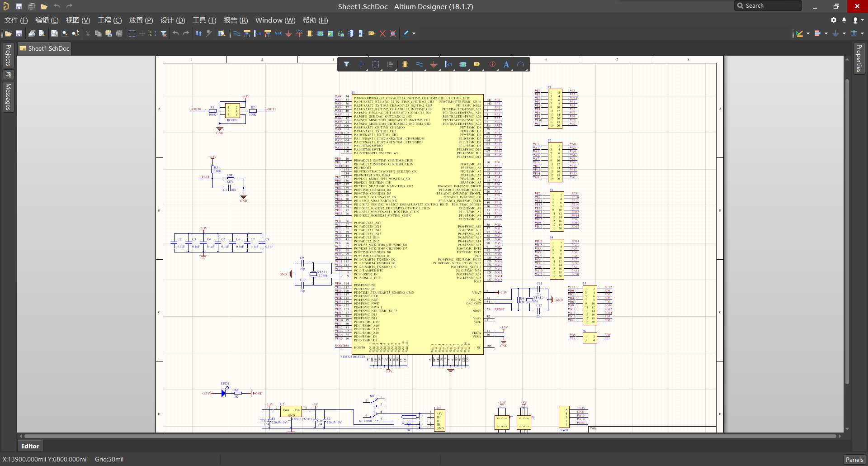The width and height of the screenshot is (868, 466).
Task: Undo the last action in the main toolbar
Action: coord(176,33)
